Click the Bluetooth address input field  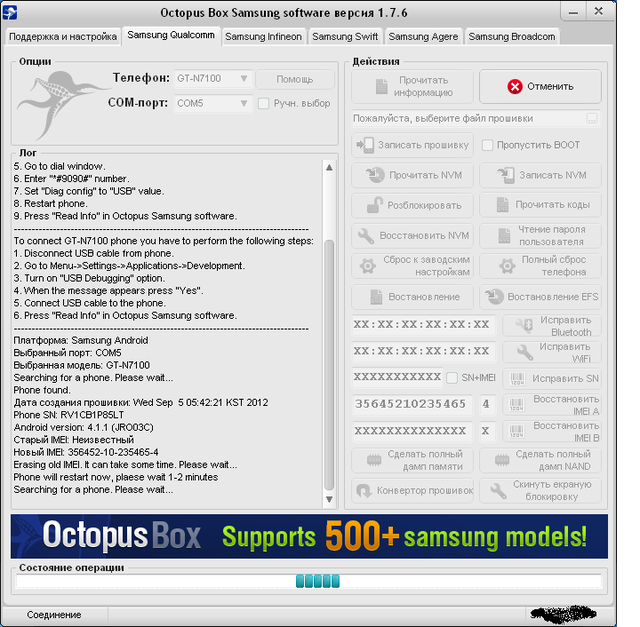pos(423,325)
